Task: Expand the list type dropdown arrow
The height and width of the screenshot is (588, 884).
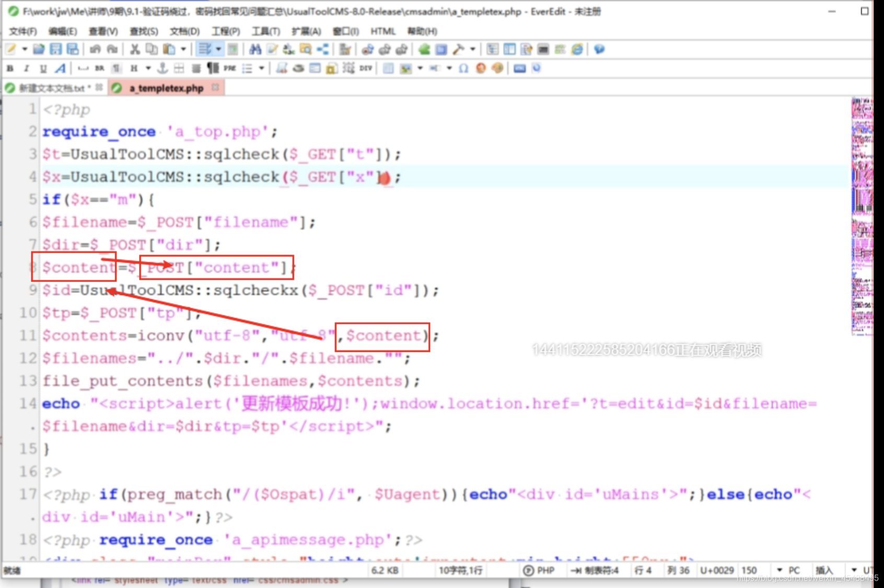Action: pyautogui.click(x=261, y=68)
